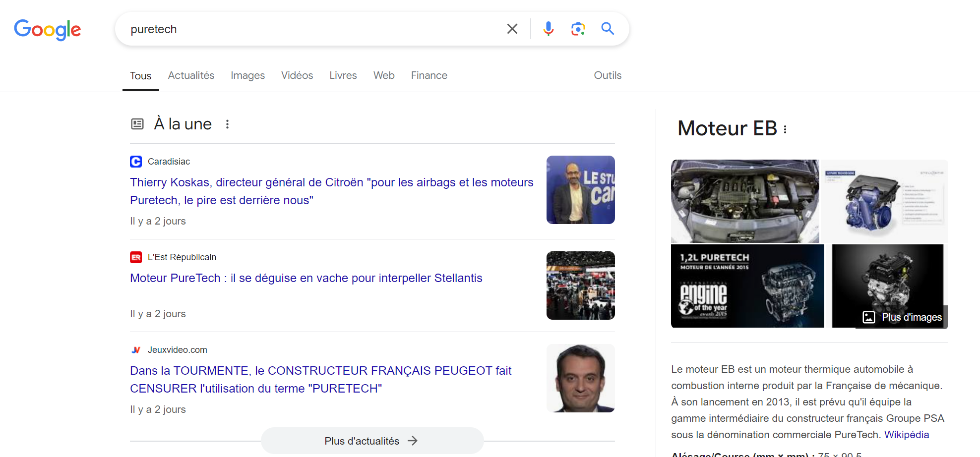
Task: Click the Jeuxvideo.com source name
Action: point(178,350)
